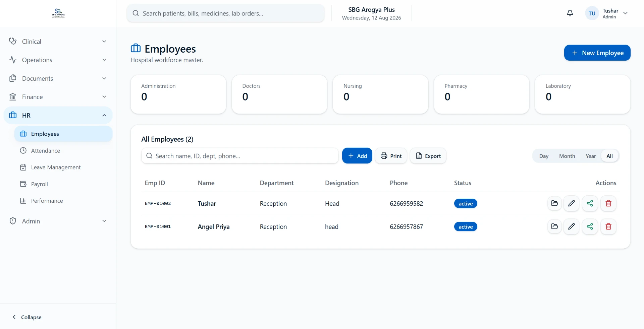This screenshot has height=329, width=644.
Task: Click the Doctors count card
Action: (x=279, y=94)
